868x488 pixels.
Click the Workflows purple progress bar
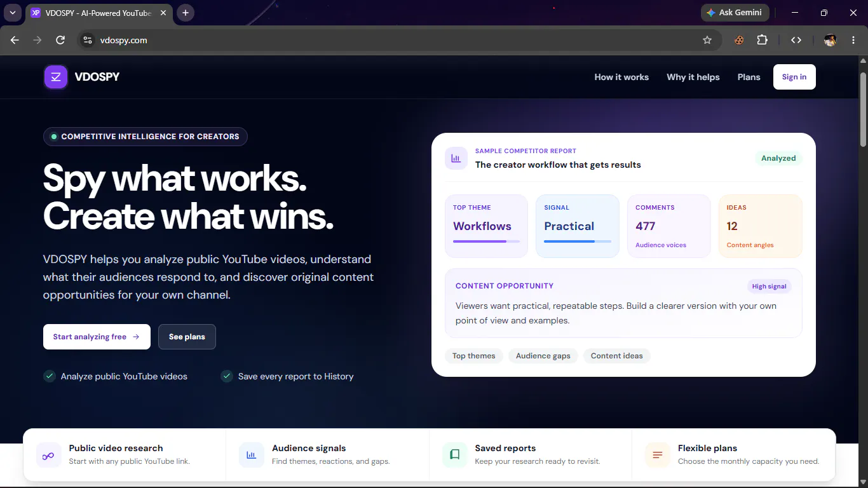(486, 241)
